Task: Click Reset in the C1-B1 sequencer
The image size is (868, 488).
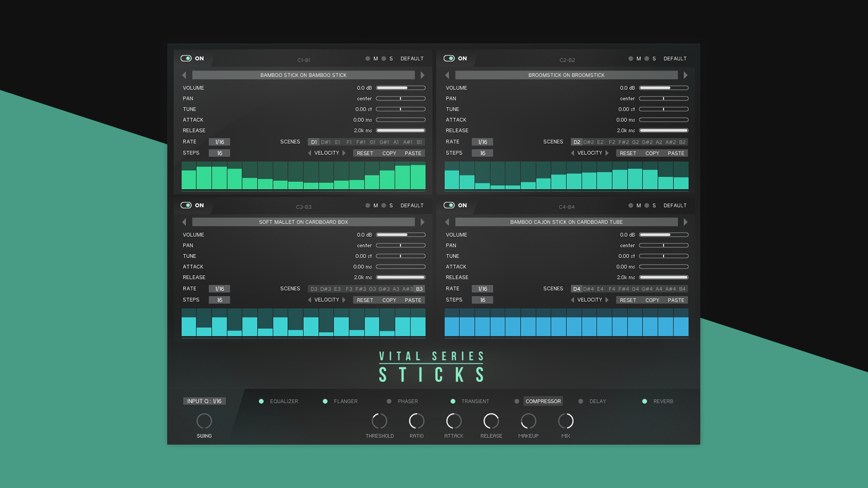Action: point(365,153)
